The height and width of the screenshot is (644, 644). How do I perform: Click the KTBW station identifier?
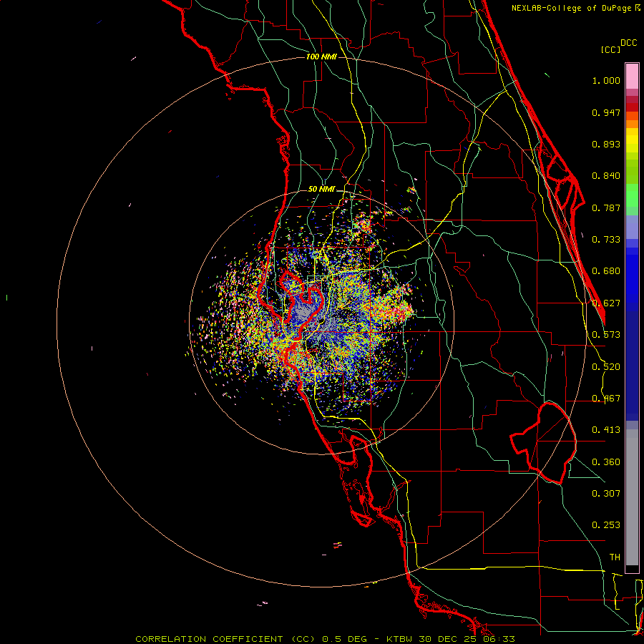[401, 639]
